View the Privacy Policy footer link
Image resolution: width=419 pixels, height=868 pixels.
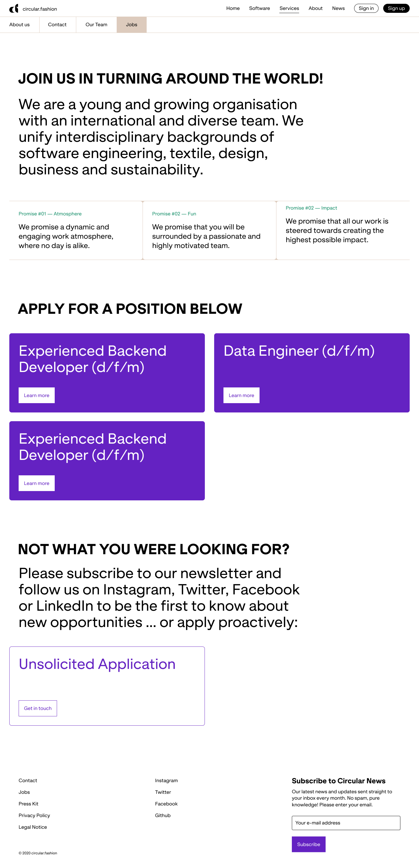coord(34,815)
